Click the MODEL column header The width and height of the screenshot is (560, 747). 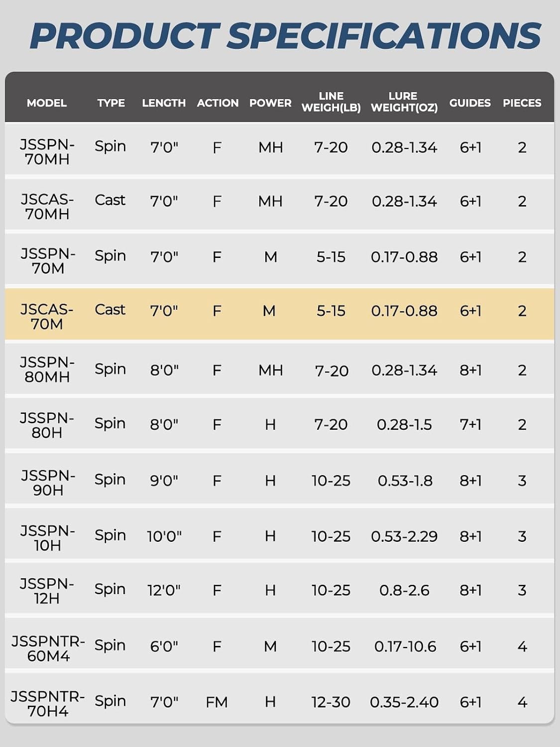pos(46,103)
